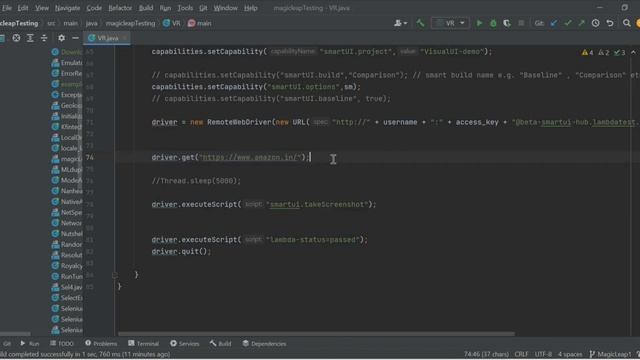Open the Terminal tool window

[143, 344]
